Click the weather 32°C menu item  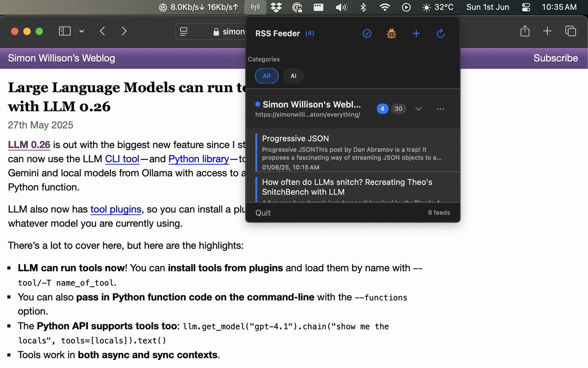pos(438,7)
